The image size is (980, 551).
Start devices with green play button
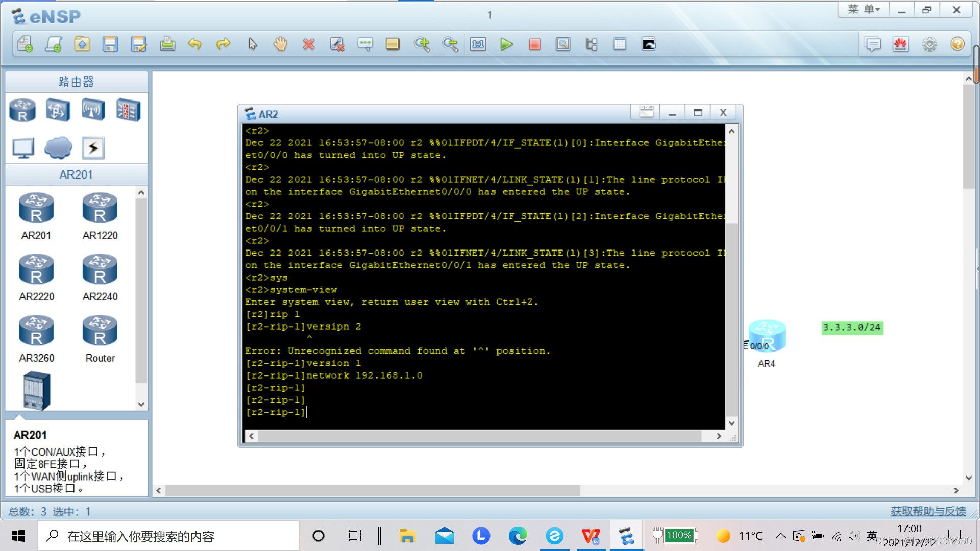pos(506,44)
